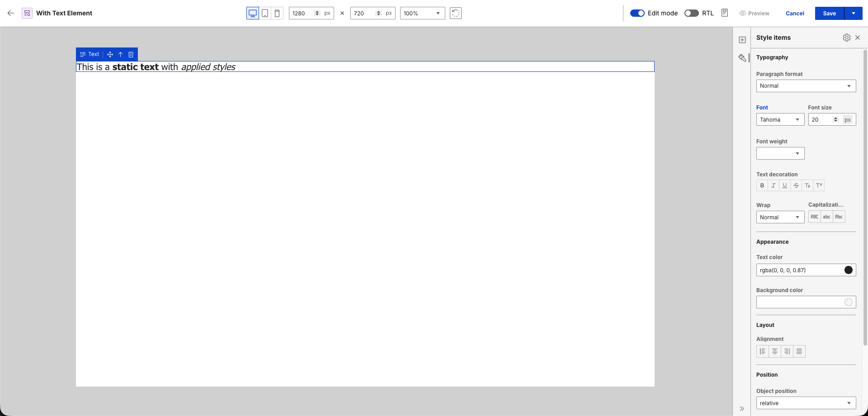The height and width of the screenshot is (416, 868).
Task: Apply superscript text decoration
Action: pos(819,185)
